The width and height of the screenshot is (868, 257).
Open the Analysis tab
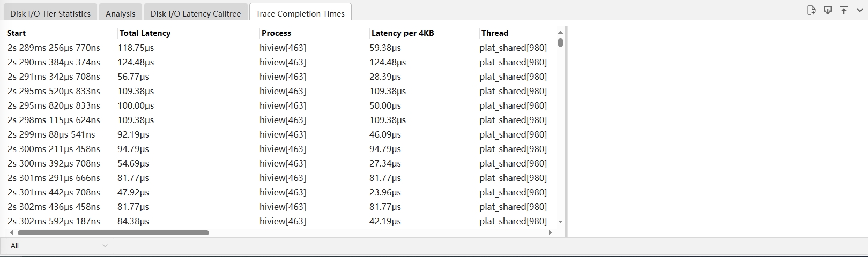tap(121, 14)
